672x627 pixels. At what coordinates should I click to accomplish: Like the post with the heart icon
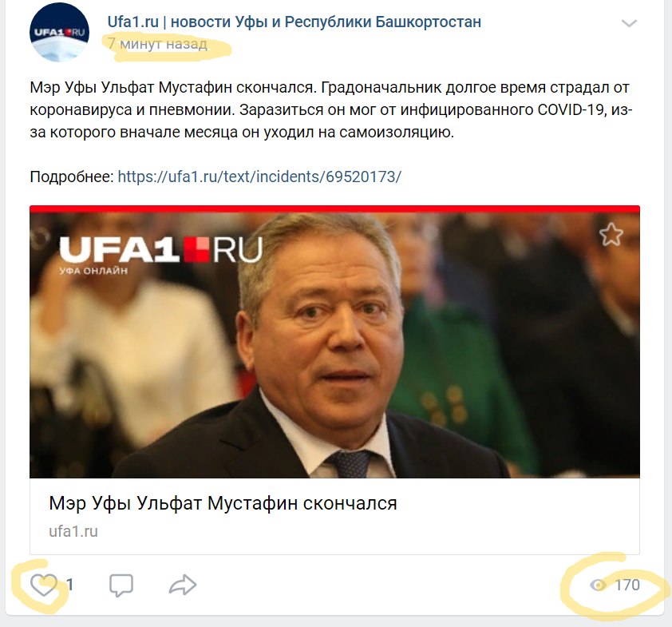tap(44, 585)
